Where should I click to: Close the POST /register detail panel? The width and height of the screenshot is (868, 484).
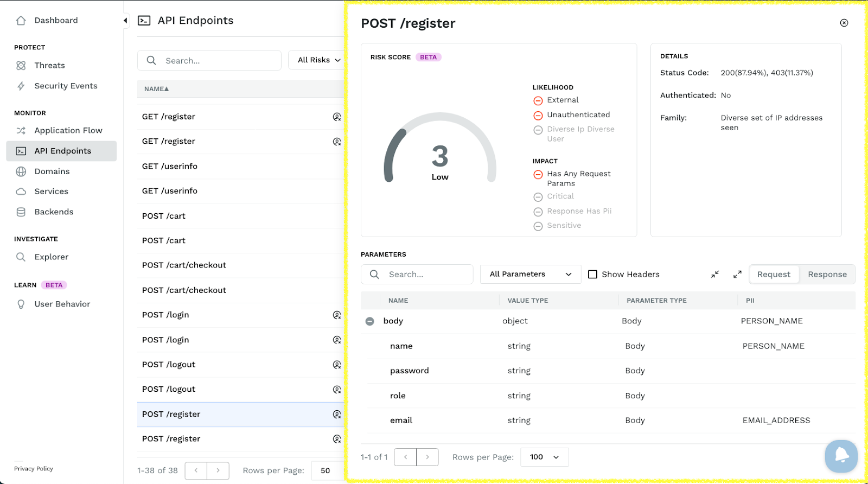click(x=844, y=23)
